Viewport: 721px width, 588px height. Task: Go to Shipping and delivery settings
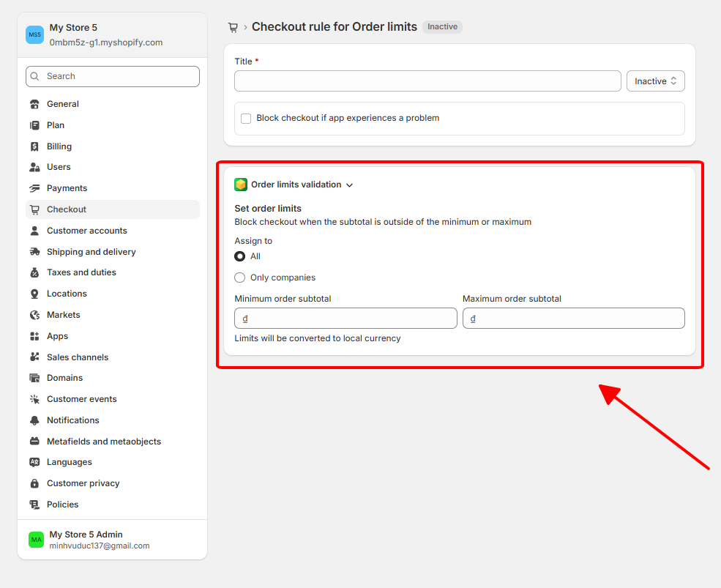[x=113, y=252]
